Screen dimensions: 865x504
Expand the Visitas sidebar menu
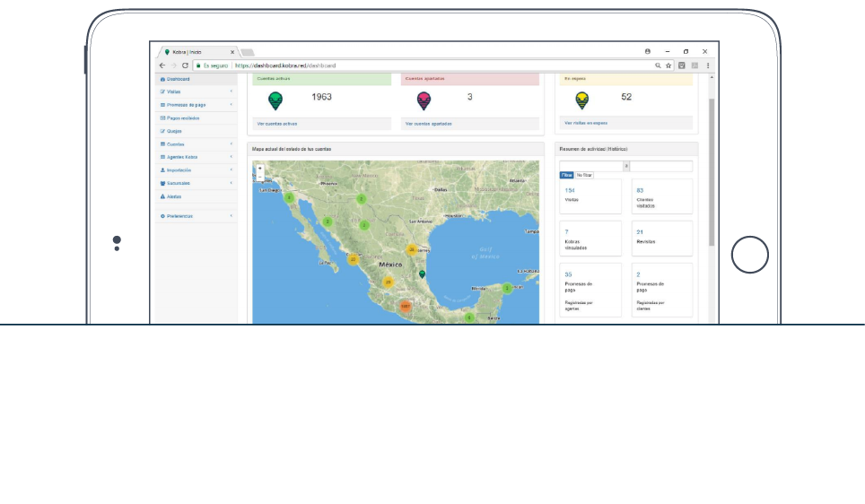194,91
